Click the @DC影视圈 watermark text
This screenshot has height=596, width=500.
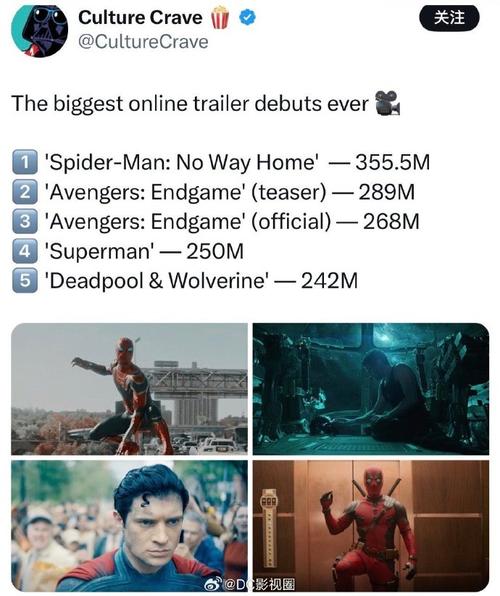point(259,585)
